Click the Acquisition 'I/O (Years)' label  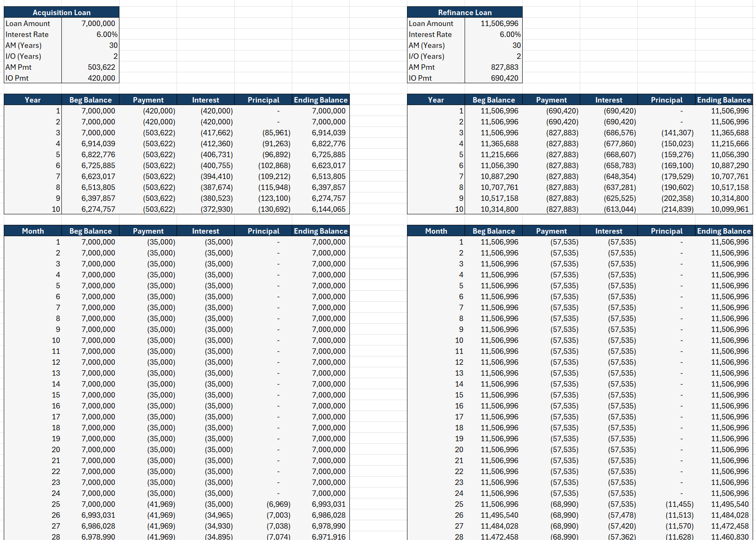23,56
